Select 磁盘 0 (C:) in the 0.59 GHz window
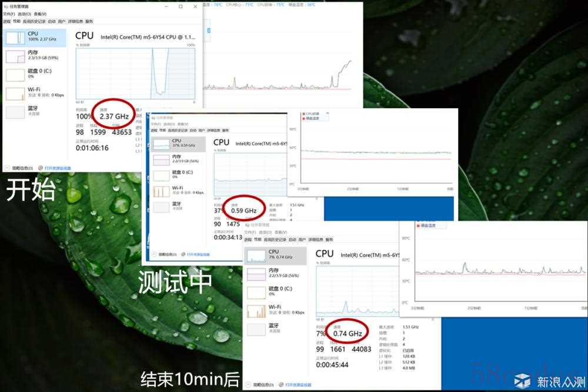The width and height of the screenshot is (588, 392). [179, 175]
